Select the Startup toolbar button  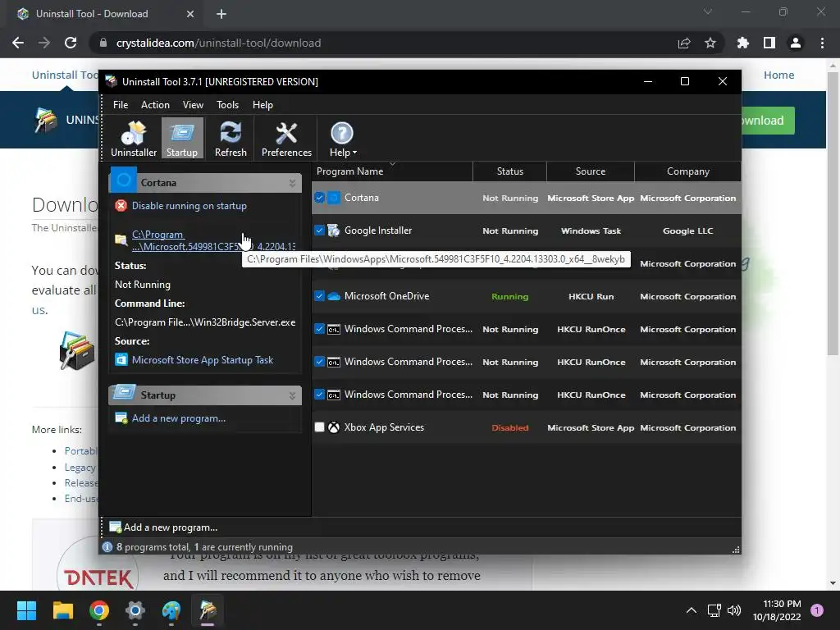click(x=182, y=139)
